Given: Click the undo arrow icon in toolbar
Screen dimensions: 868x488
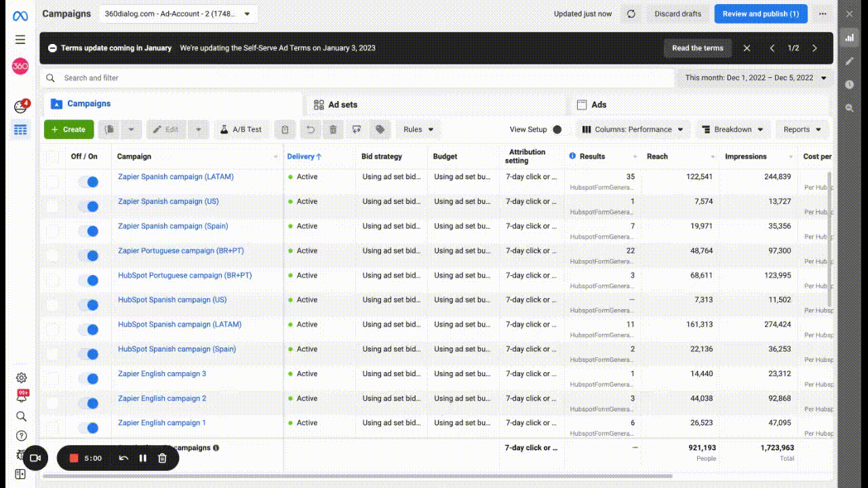Looking at the screenshot, I should pyautogui.click(x=310, y=129).
